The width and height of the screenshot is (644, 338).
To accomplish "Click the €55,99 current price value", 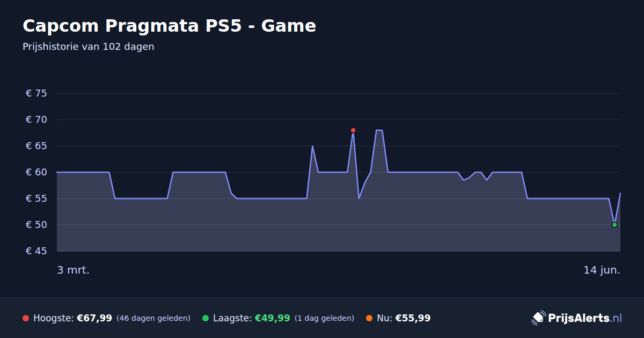I will [x=413, y=319].
